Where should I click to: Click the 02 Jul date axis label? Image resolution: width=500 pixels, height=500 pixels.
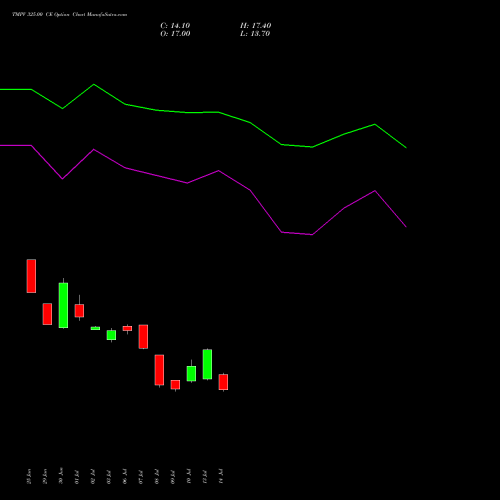click(93, 477)
